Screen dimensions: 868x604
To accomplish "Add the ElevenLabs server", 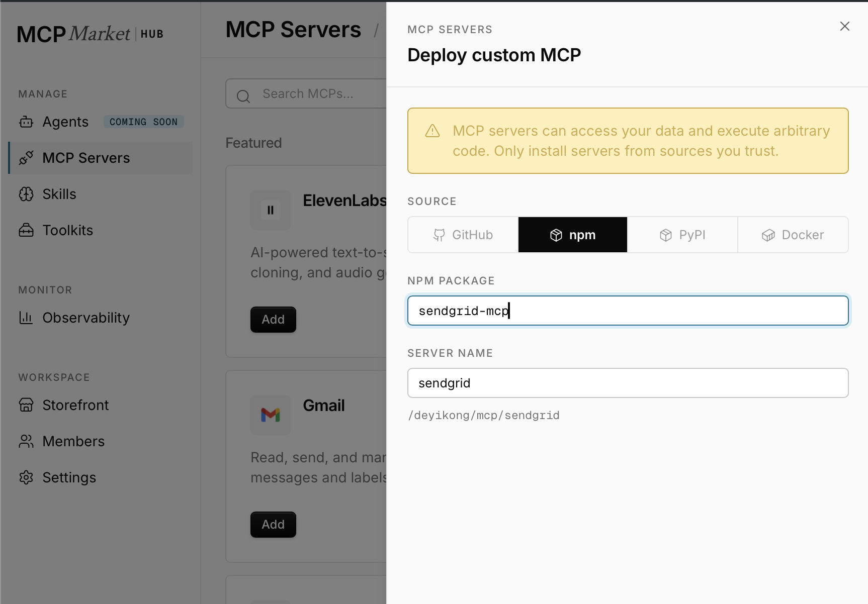I will click(273, 320).
